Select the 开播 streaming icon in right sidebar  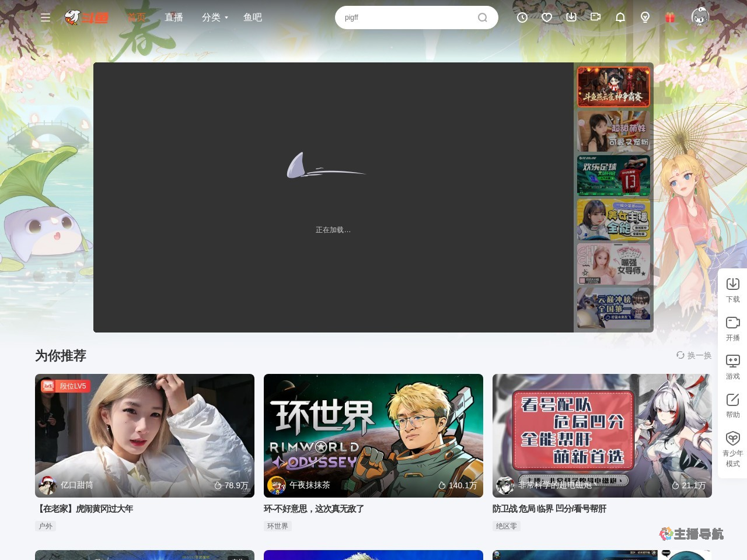(x=732, y=327)
